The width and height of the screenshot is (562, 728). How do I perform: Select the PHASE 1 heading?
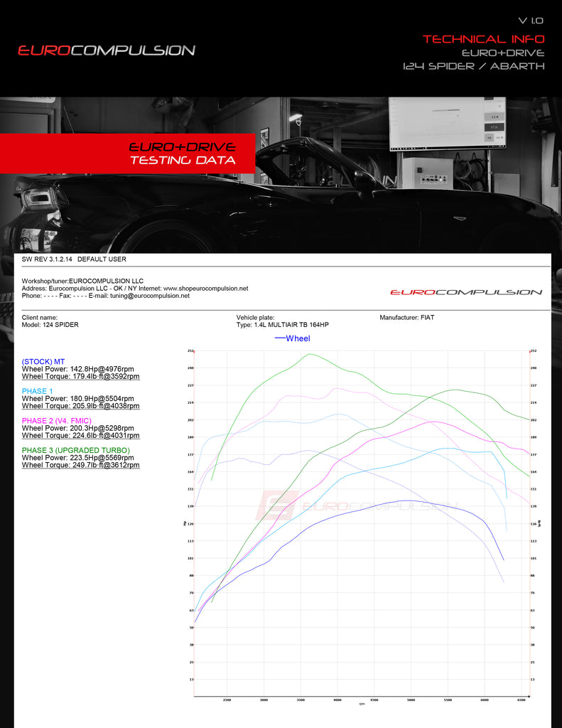tap(37, 391)
